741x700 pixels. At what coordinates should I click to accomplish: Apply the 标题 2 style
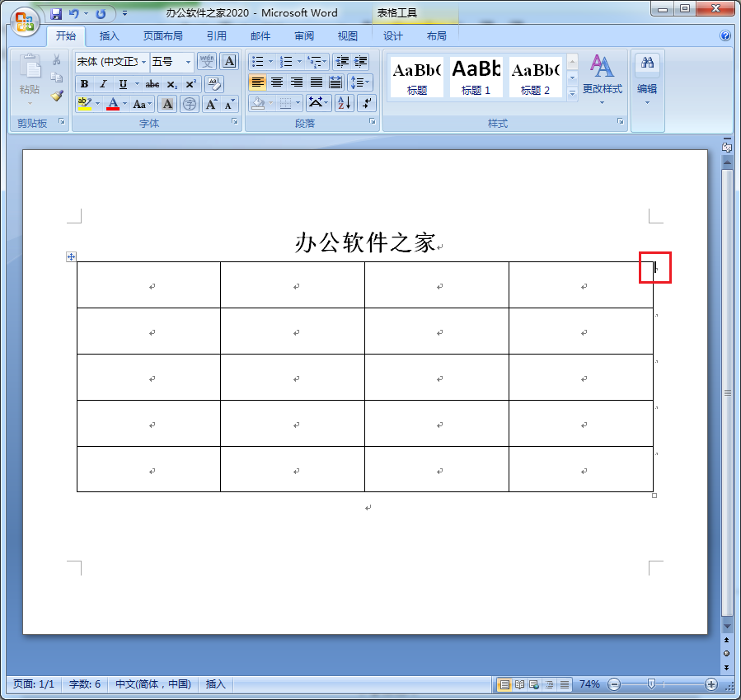click(x=536, y=77)
